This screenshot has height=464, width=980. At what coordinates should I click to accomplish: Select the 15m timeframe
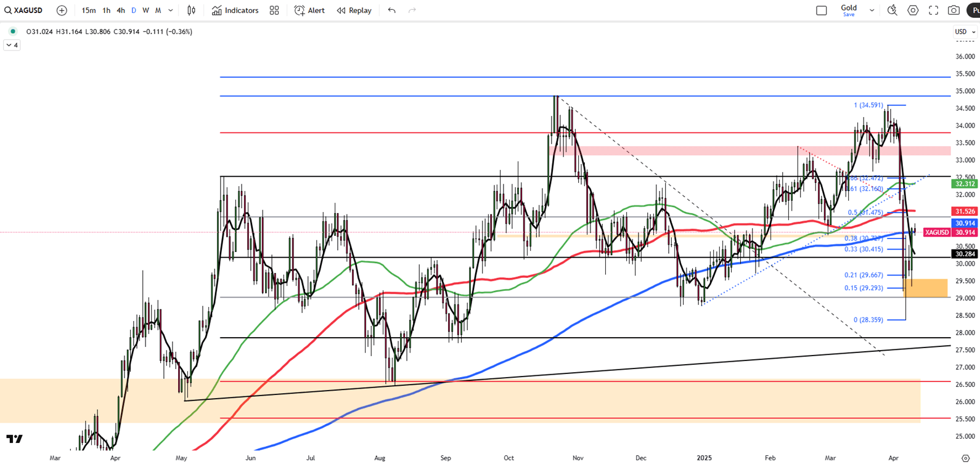89,10
